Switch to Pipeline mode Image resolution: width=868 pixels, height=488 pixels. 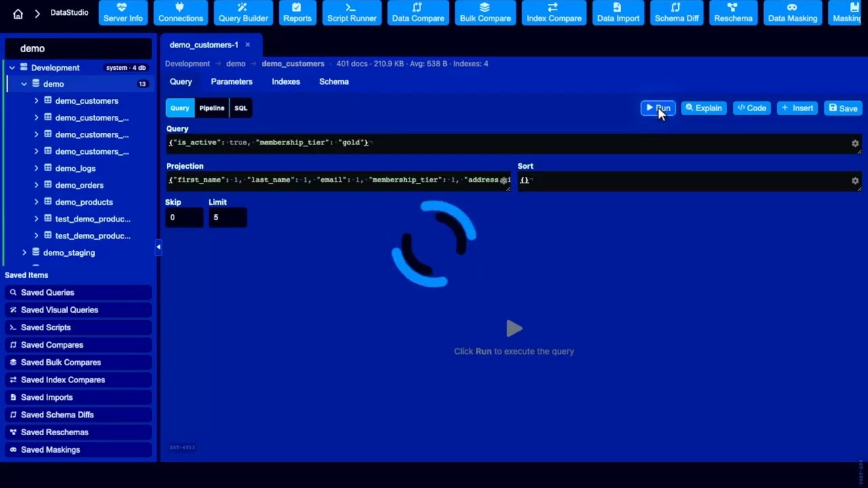[212, 108]
